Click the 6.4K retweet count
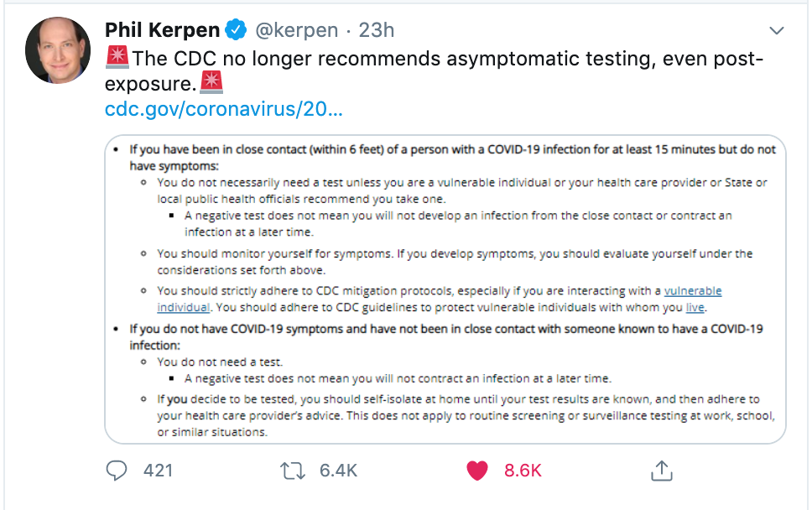This screenshot has width=812, height=510. tap(338, 471)
